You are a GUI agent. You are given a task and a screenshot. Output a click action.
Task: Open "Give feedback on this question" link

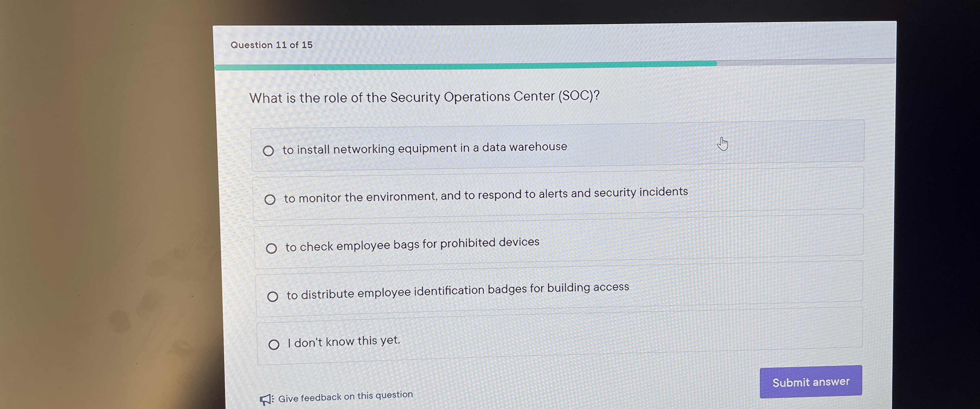pyautogui.click(x=345, y=396)
